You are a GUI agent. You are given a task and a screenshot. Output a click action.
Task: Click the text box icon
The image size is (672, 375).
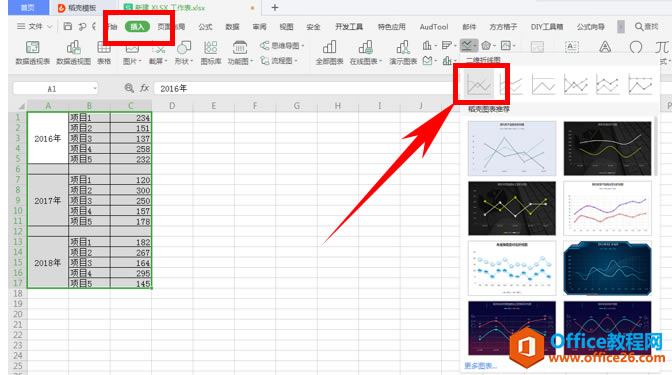click(x=572, y=46)
